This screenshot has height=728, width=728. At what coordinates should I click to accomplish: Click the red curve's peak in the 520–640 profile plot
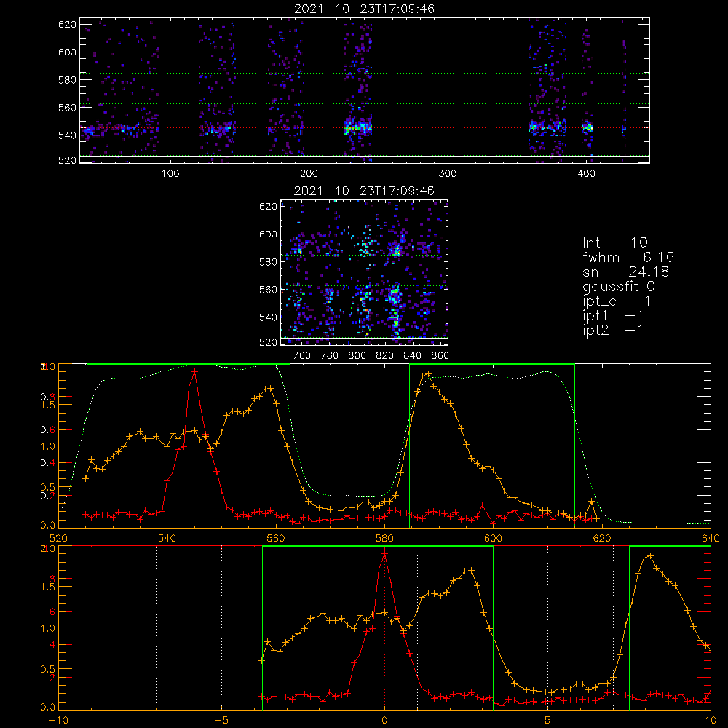[x=194, y=371]
